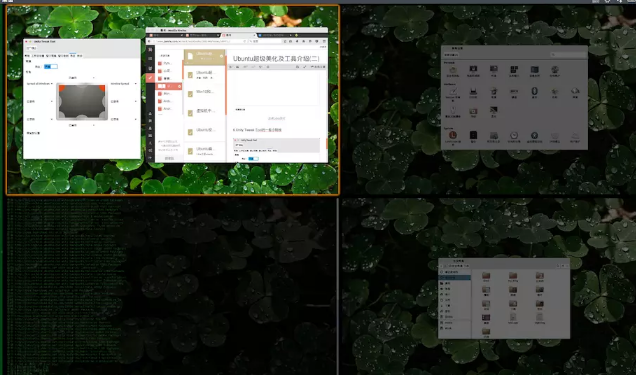Click the orange top-left hot corner on the screen preview
636x375 pixels.
[x=62, y=88]
